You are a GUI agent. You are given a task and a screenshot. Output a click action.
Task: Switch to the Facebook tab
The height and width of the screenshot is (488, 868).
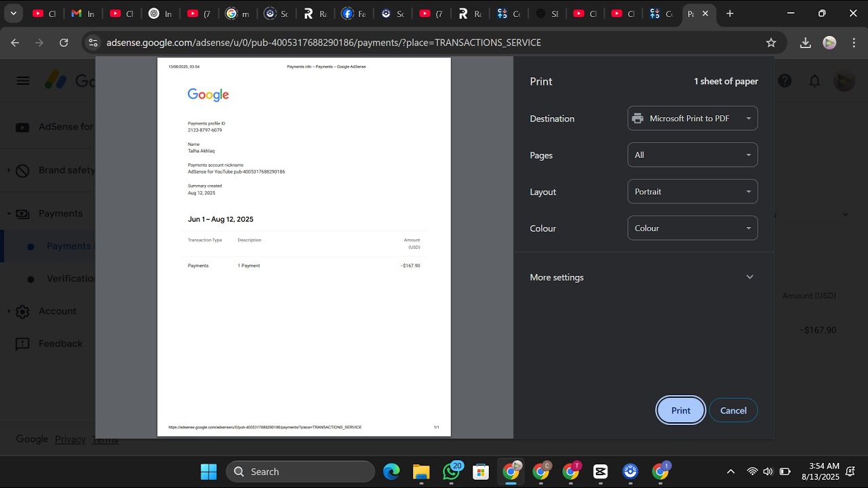coord(353,14)
